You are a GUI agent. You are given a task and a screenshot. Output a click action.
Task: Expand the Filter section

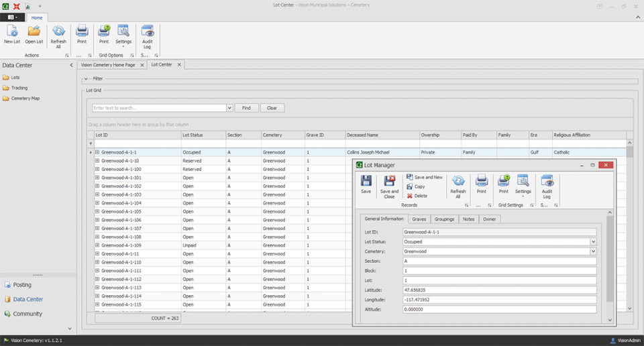click(x=86, y=79)
